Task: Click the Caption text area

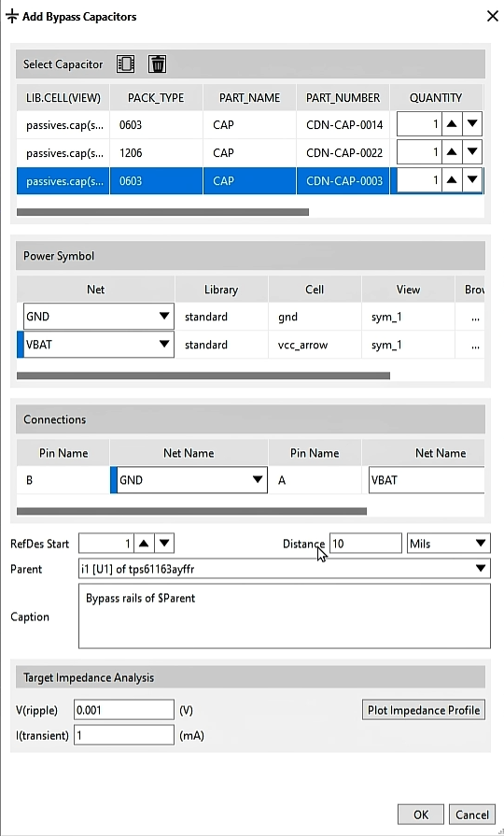Action: pyautogui.click(x=284, y=616)
